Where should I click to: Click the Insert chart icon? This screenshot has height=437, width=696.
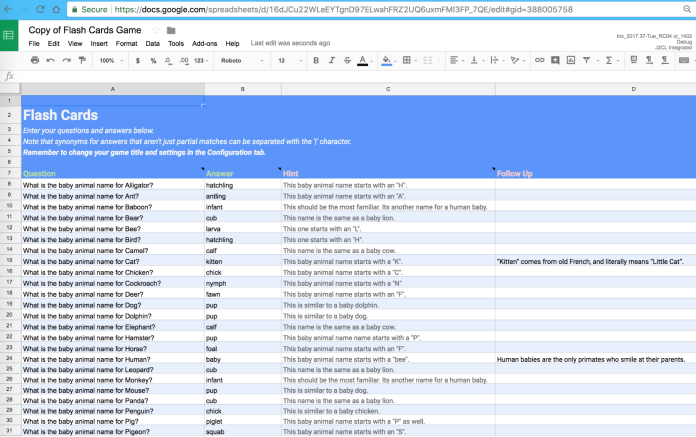(x=571, y=60)
